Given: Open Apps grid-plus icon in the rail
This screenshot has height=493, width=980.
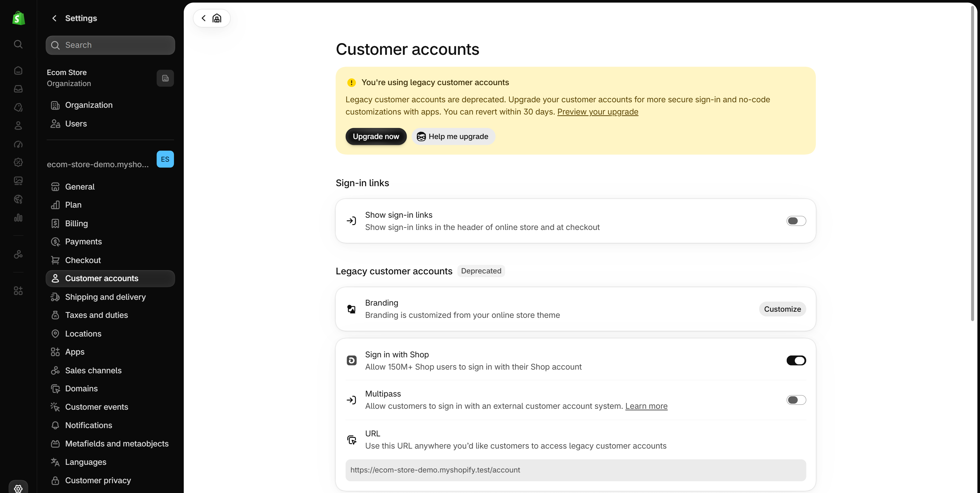Looking at the screenshot, I should [18, 291].
